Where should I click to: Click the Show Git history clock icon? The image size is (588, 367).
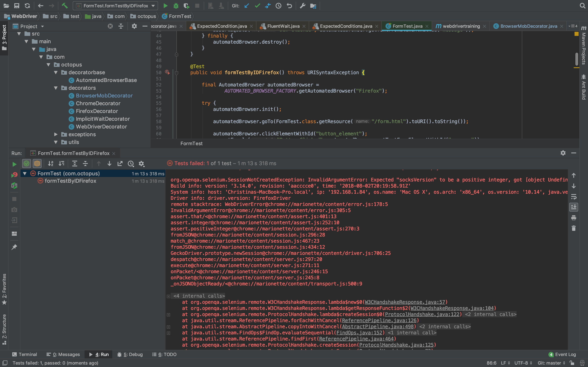coord(278,6)
